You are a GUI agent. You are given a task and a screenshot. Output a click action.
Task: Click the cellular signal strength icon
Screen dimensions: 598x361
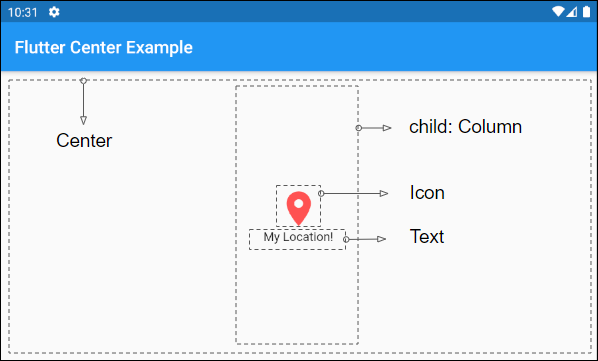click(572, 12)
